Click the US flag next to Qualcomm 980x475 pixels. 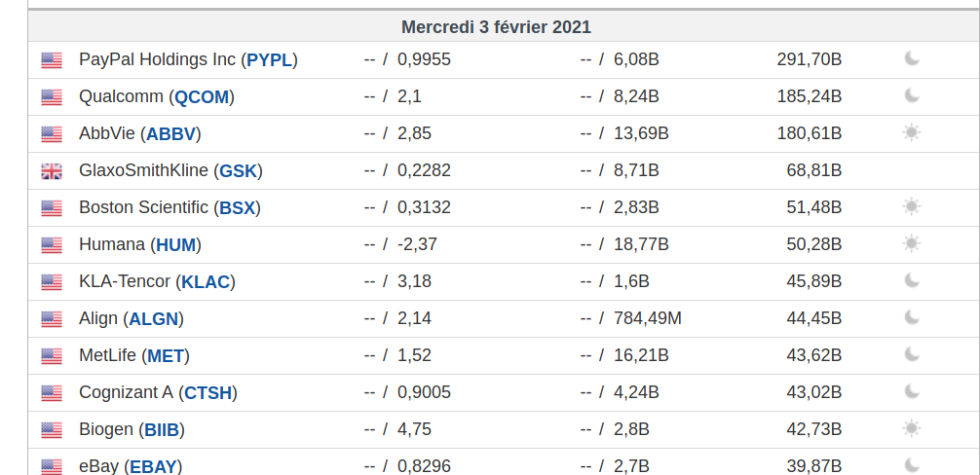[x=52, y=97]
